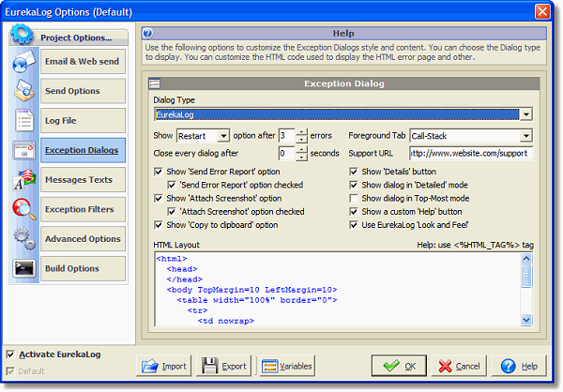Toggle the Activate EurekaLog checkbox

pyautogui.click(x=10, y=354)
